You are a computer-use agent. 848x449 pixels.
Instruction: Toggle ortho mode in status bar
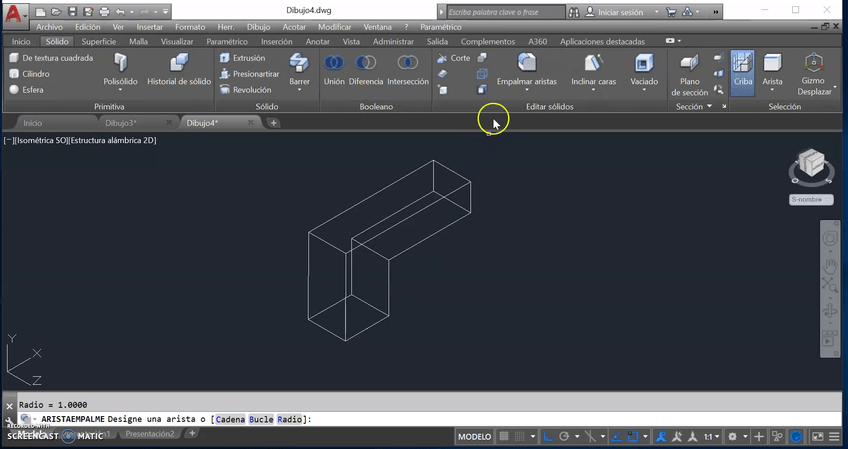(x=549, y=437)
